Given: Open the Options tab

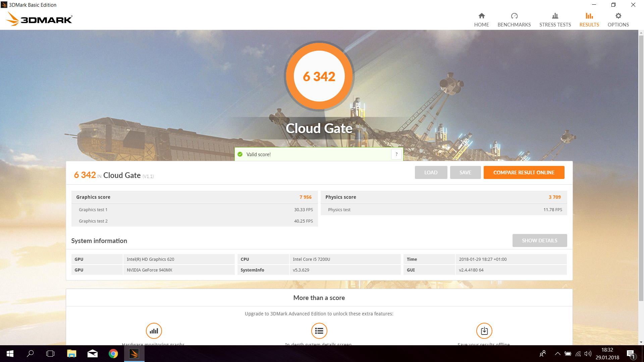Looking at the screenshot, I should [x=618, y=20].
